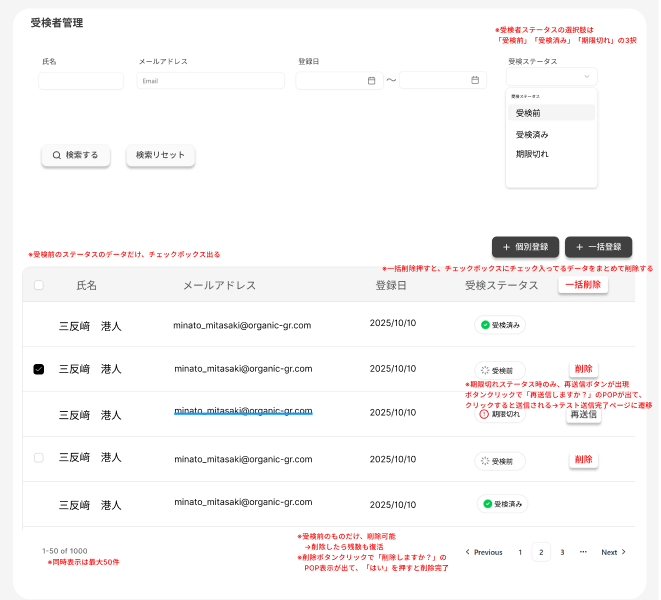This screenshot has width=661, height=600.
Task: Click the plus icon on 一括登録
Action: 580,247
